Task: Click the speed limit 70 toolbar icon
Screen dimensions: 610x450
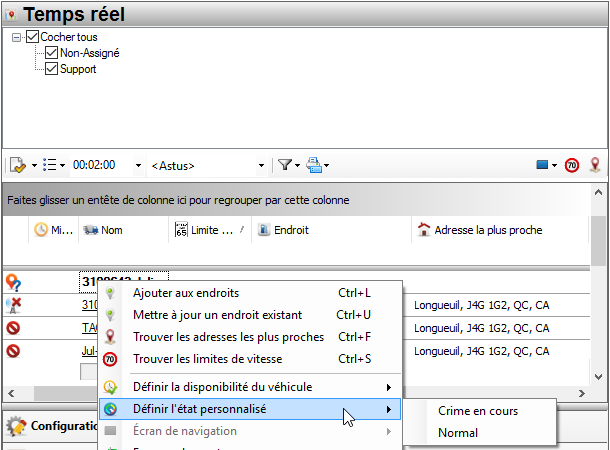Action: (x=572, y=165)
